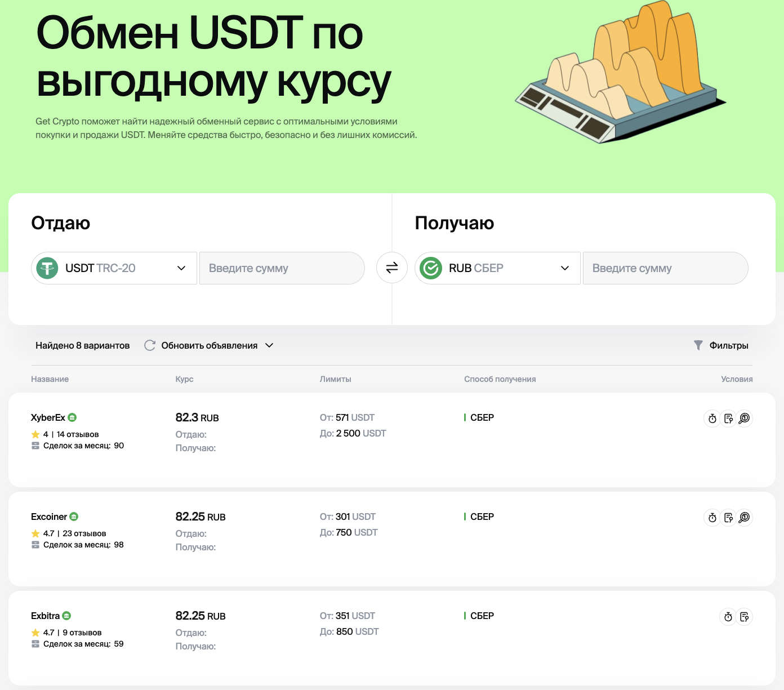Screen dimensions: 784x690
Task: Click the Способ получения column header
Action: 500,379
